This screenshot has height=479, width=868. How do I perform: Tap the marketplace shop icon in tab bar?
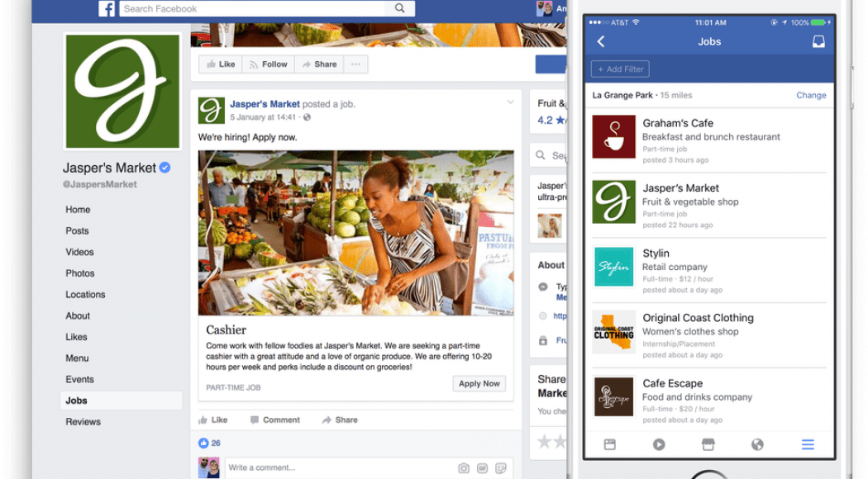point(708,444)
